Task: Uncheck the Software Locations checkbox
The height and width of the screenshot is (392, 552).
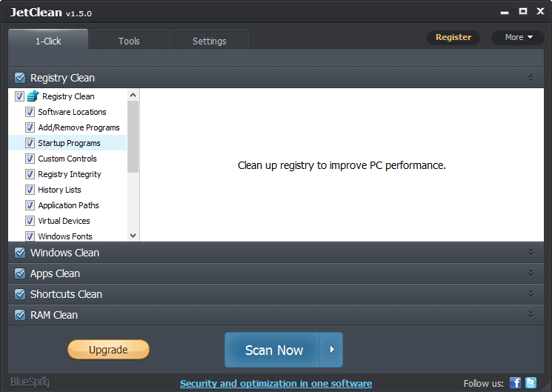Action: [30, 112]
